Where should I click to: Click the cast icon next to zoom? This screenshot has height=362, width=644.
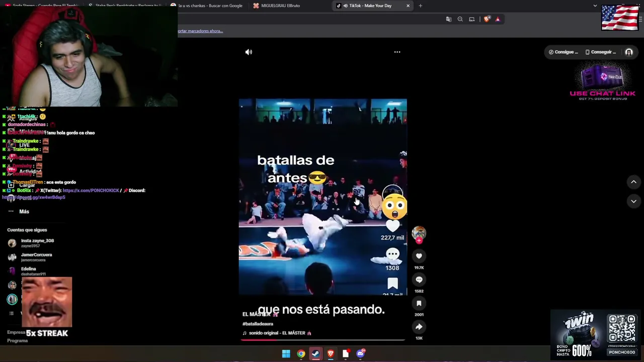(471, 19)
